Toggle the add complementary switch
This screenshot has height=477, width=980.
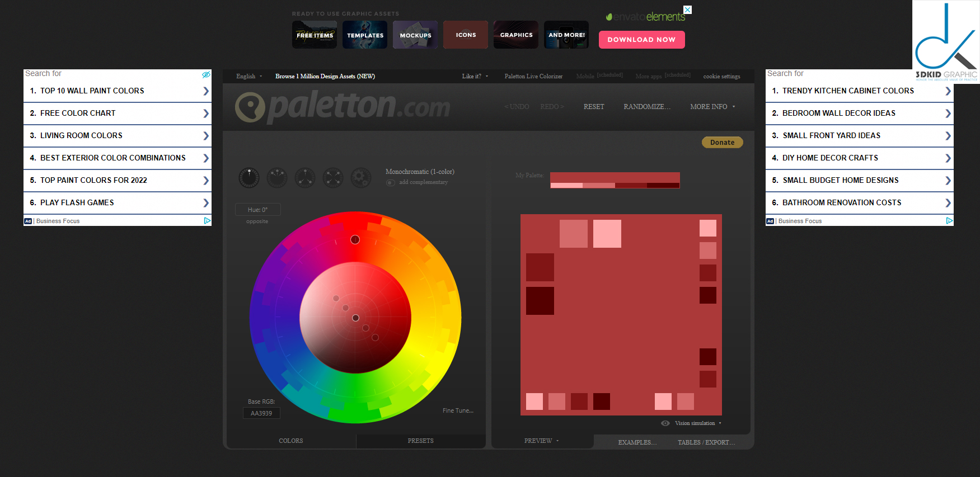(x=391, y=183)
